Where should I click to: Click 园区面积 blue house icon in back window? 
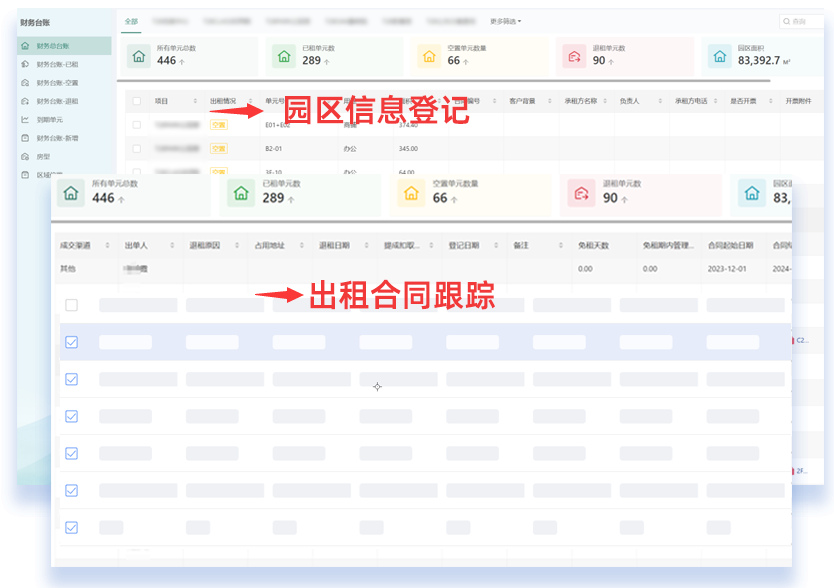pos(720,56)
